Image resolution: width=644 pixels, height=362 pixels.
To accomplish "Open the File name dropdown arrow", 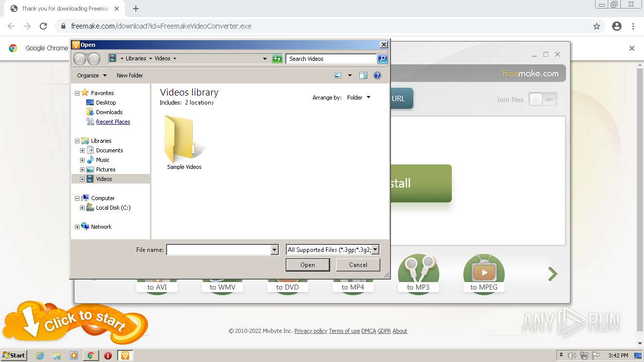I will [x=274, y=250].
